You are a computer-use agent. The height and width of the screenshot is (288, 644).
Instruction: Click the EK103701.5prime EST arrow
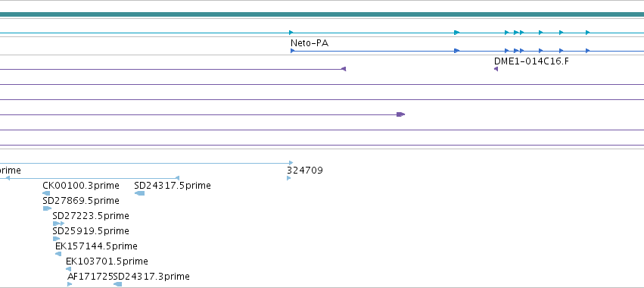point(69,270)
